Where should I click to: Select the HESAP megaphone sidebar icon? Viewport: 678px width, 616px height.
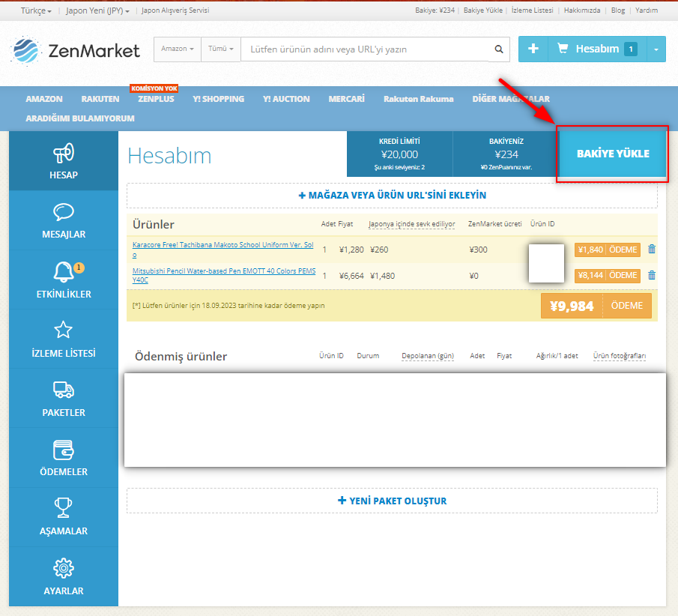[x=64, y=153]
